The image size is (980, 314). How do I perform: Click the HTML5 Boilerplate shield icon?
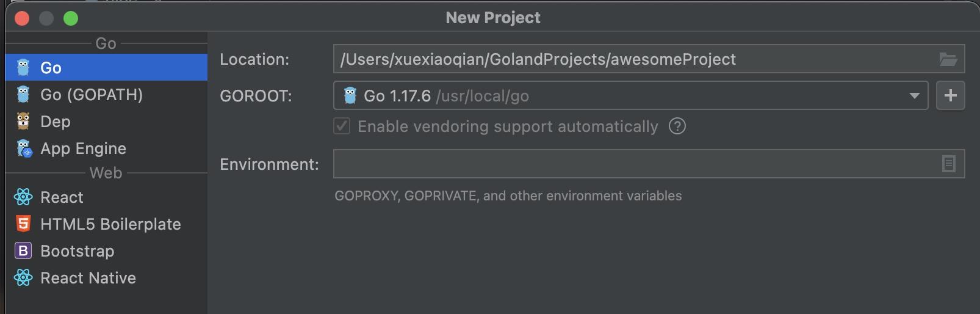tap(23, 224)
